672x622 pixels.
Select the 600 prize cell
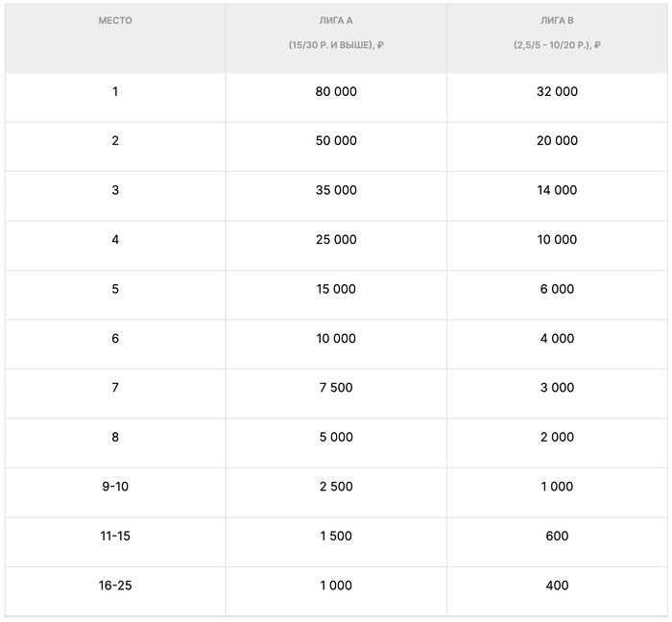[557, 536]
